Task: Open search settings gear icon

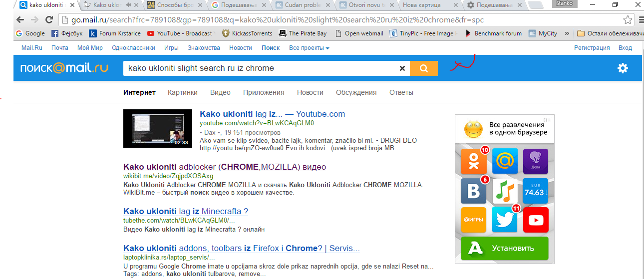Action: click(x=623, y=68)
